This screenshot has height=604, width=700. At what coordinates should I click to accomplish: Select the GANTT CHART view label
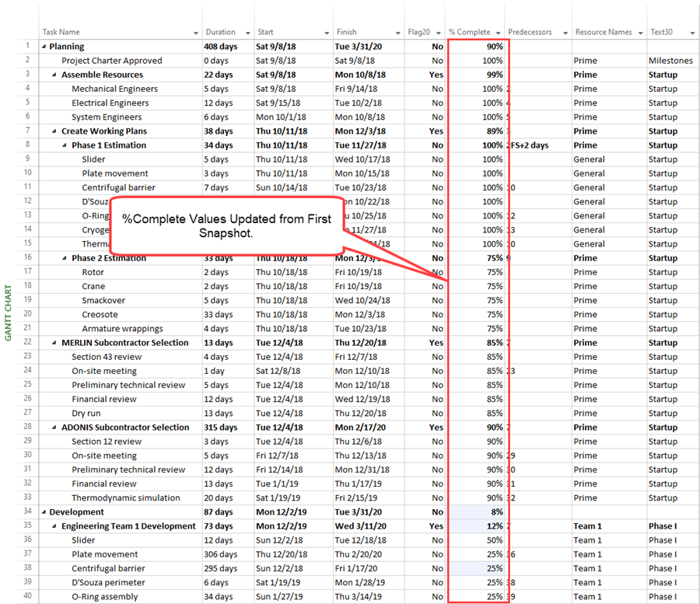pyautogui.click(x=8, y=311)
